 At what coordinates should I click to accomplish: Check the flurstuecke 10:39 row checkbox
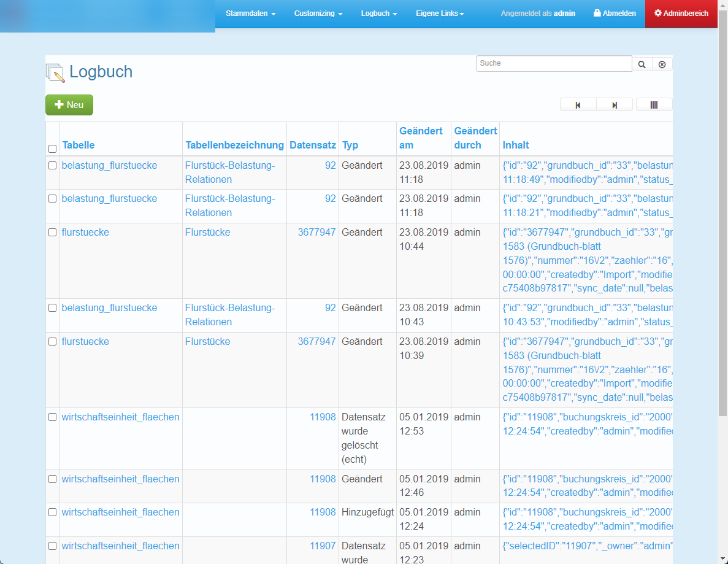point(53,341)
